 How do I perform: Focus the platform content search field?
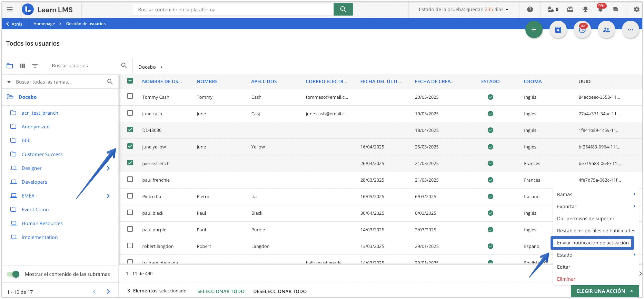coord(233,9)
